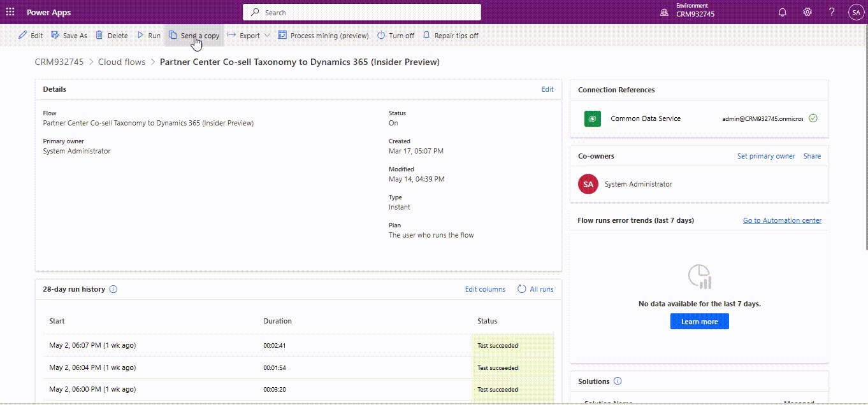The height and width of the screenshot is (405, 868).
Task: Turn off the flow
Action: pos(396,36)
